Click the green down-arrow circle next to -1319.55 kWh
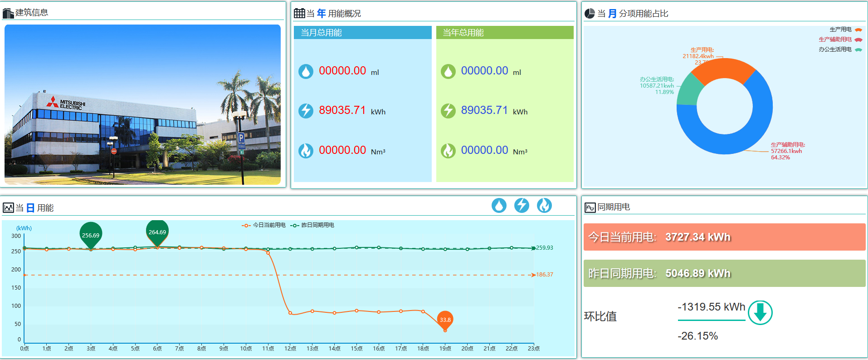Image resolution: width=868 pixels, height=360 pixels. [x=760, y=313]
